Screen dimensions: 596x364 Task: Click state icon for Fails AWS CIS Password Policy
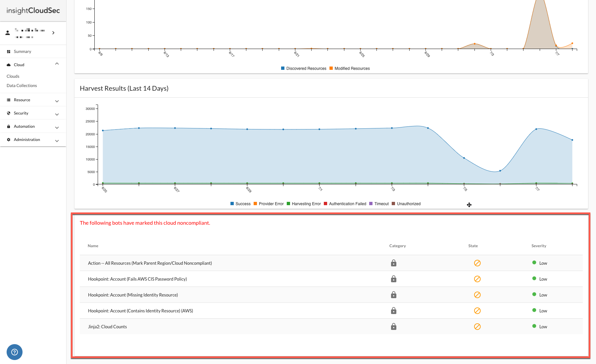click(x=477, y=279)
